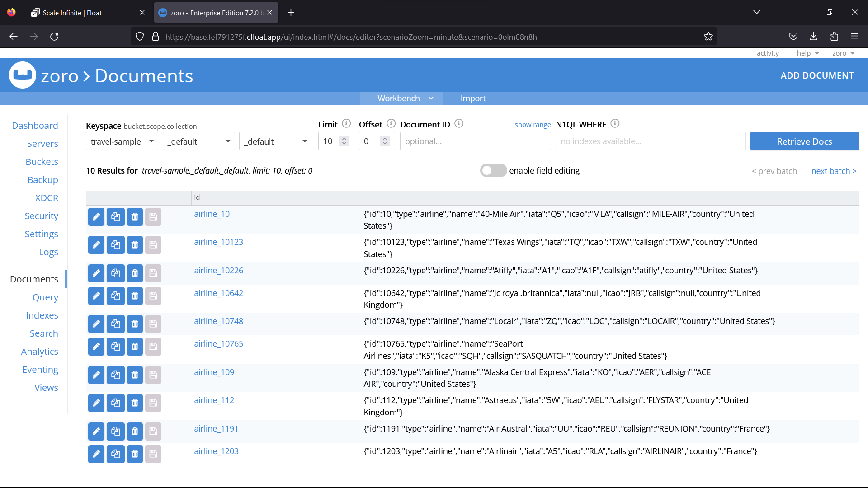Viewport: 868px width, 488px height.
Task: Toggle enable field editing switch
Action: (493, 170)
